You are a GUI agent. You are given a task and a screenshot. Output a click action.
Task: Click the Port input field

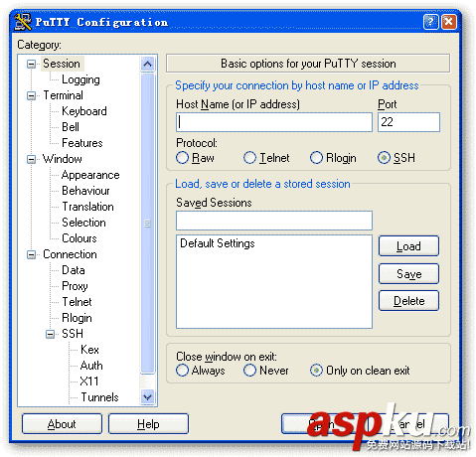point(408,122)
